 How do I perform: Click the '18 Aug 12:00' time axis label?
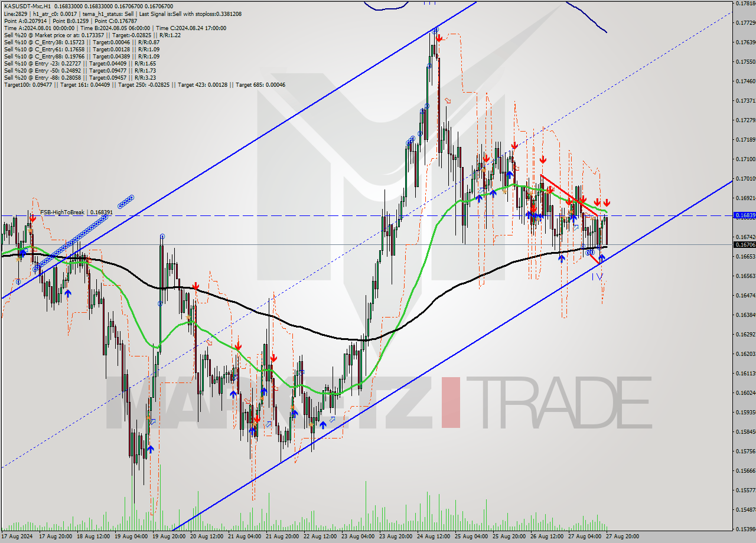tap(92, 537)
